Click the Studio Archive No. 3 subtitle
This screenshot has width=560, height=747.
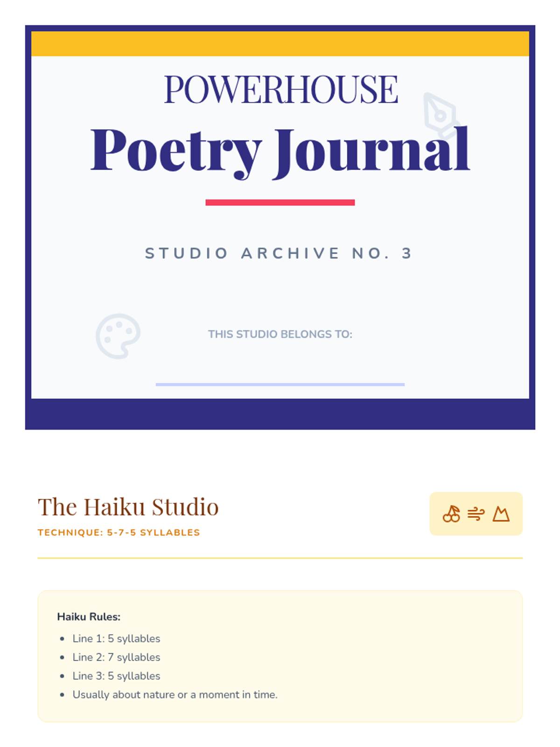click(x=279, y=253)
